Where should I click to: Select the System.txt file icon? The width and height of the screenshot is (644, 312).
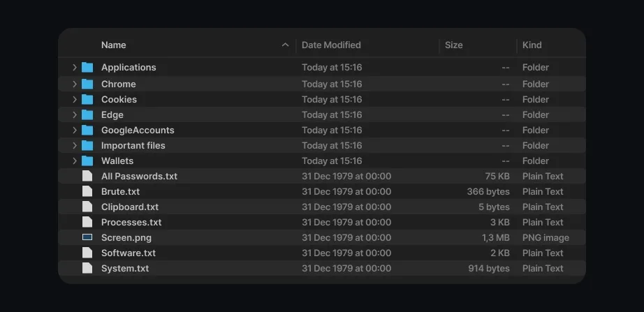click(87, 268)
